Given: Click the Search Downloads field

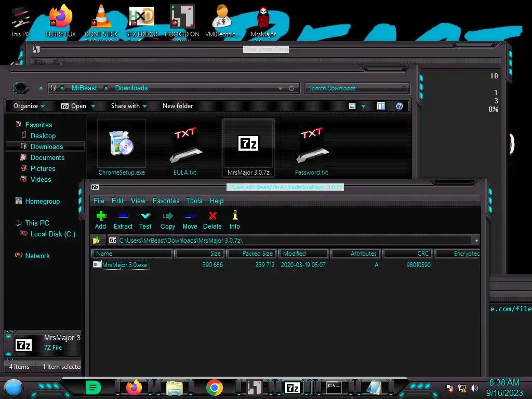Looking at the screenshot, I should click(357, 88).
